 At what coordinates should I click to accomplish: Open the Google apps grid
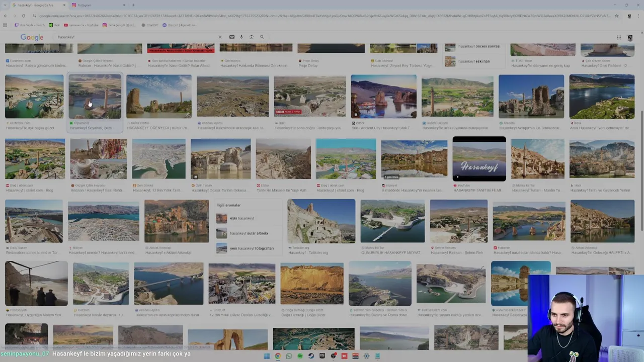[619, 37]
